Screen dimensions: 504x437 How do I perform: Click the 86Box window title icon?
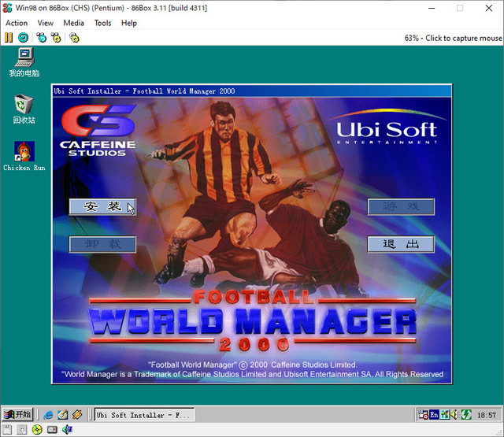(x=7, y=8)
